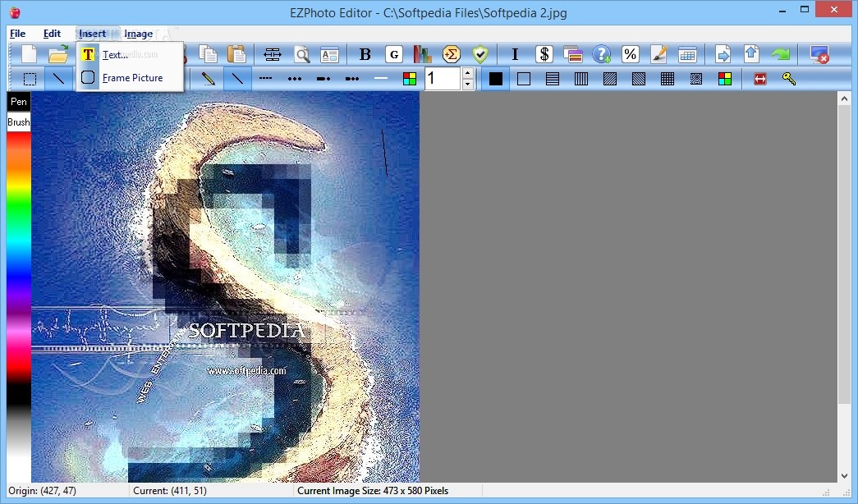The image size is (858, 504).
Task: Click the orange sigma icon
Action: tap(452, 54)
